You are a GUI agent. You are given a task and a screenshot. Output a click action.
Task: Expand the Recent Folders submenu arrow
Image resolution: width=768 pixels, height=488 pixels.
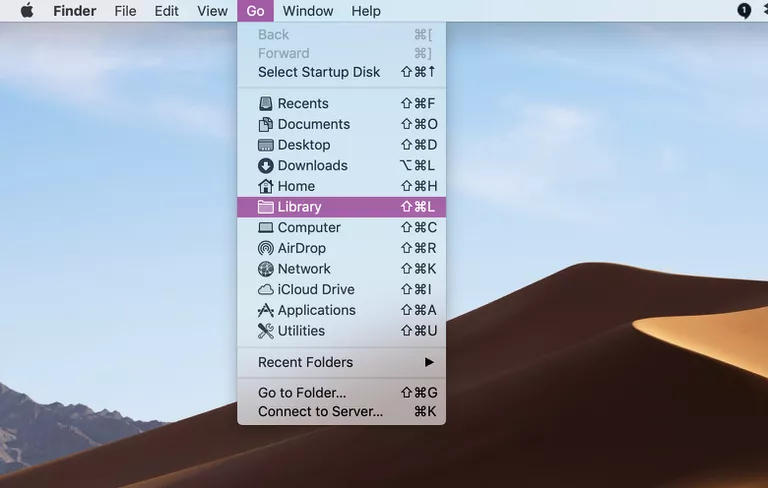[x=429, y=362]
